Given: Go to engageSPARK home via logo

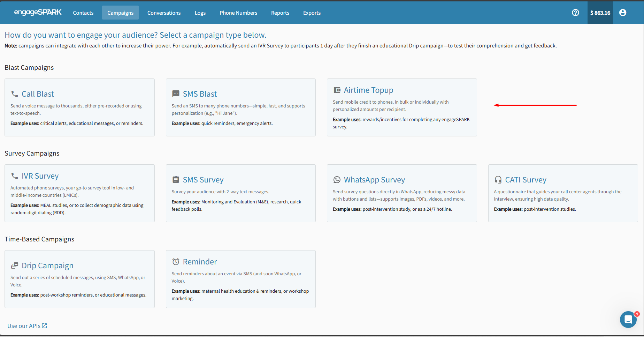Looking at the screenshot, I should [x=38, y=12].
